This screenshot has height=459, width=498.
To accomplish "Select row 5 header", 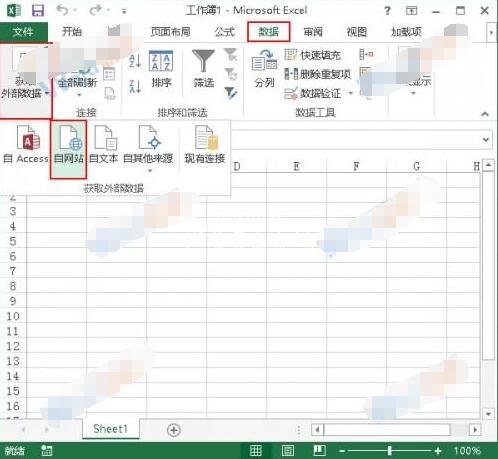I will (x=13, y=241).
